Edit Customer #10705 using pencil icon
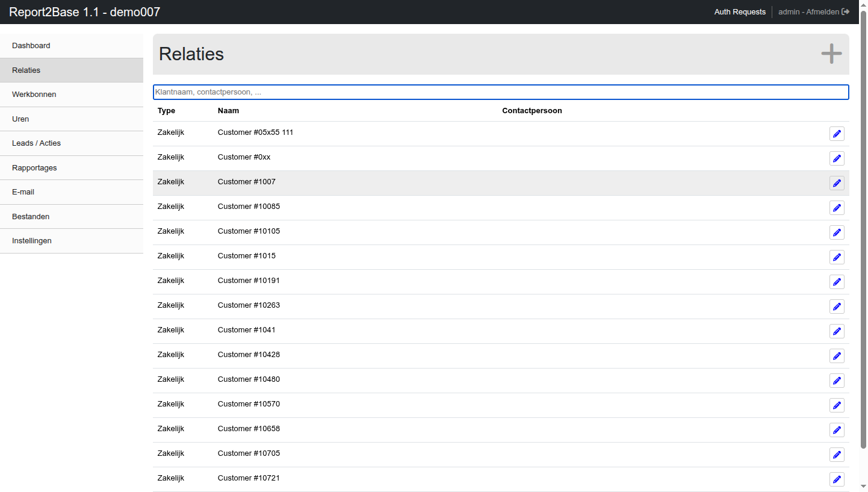Screen dimensions: 868x492 tap(837, 455)
